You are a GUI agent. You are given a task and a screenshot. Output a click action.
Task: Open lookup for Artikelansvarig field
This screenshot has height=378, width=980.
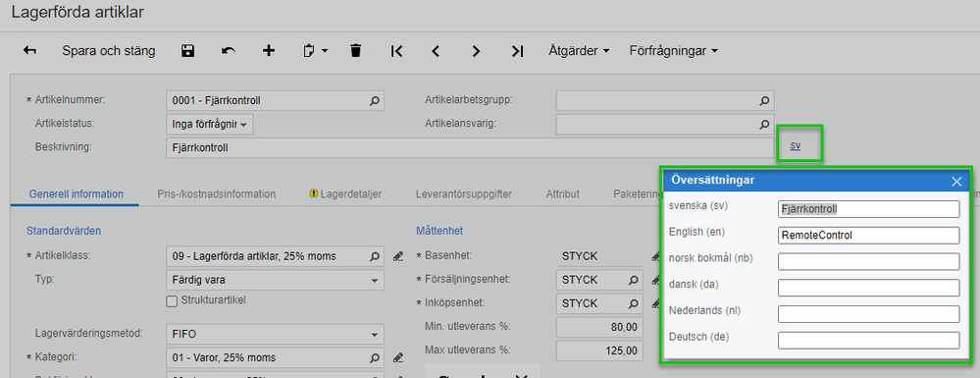[x=764, y=124]
